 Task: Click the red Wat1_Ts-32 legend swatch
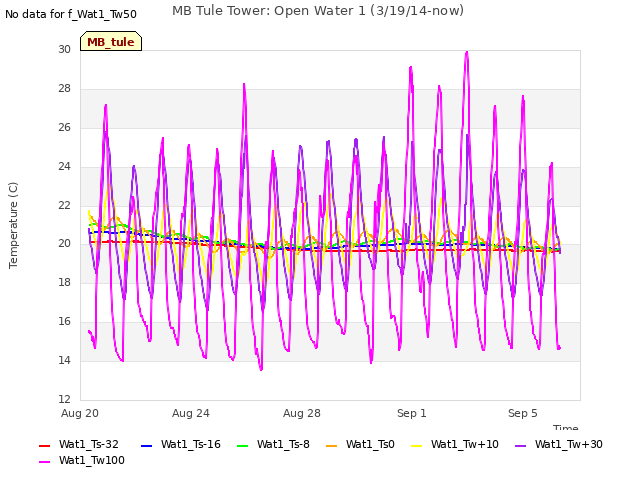(x=44, y=446)
